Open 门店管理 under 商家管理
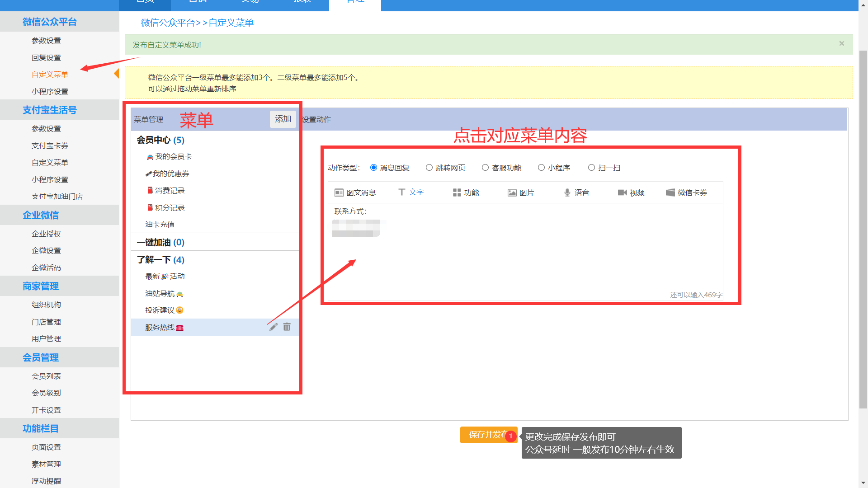This screenshot has height=488, width=868. pos(46,322)
